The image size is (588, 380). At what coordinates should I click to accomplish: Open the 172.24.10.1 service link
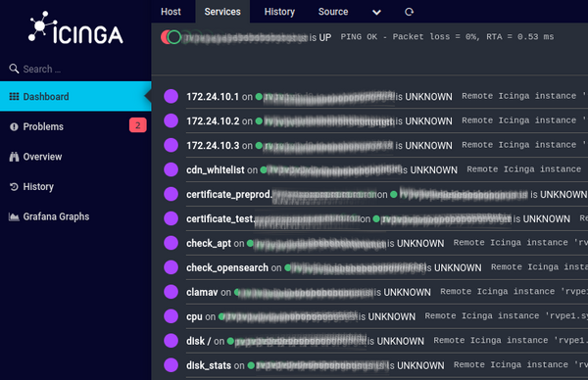click(213, 97)
